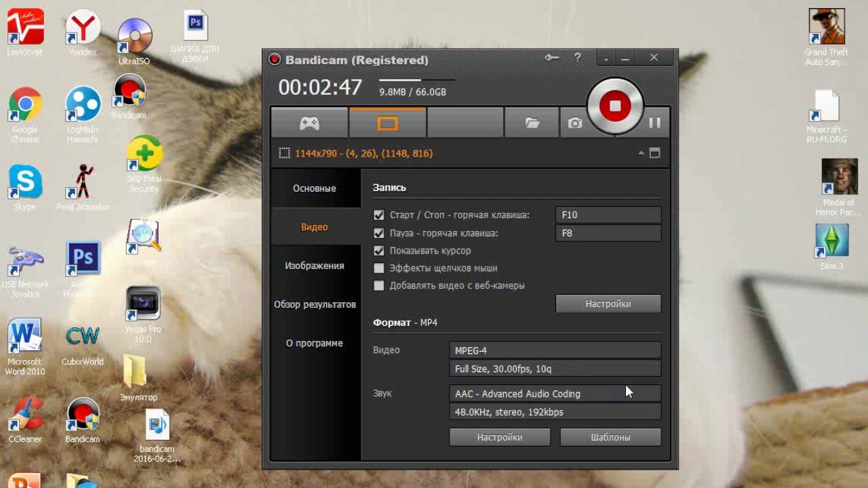Click the dotted rectangle selection icon
Viewport: 868px width, 488px height.
[x=284, y=154]
